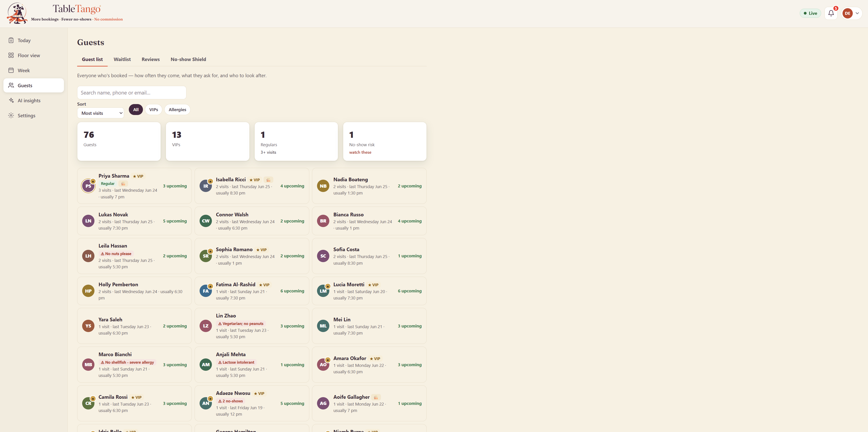Click Lucia Moretti's LM avatar
Viewport: 868px width, 432px height.
(323, 291)
